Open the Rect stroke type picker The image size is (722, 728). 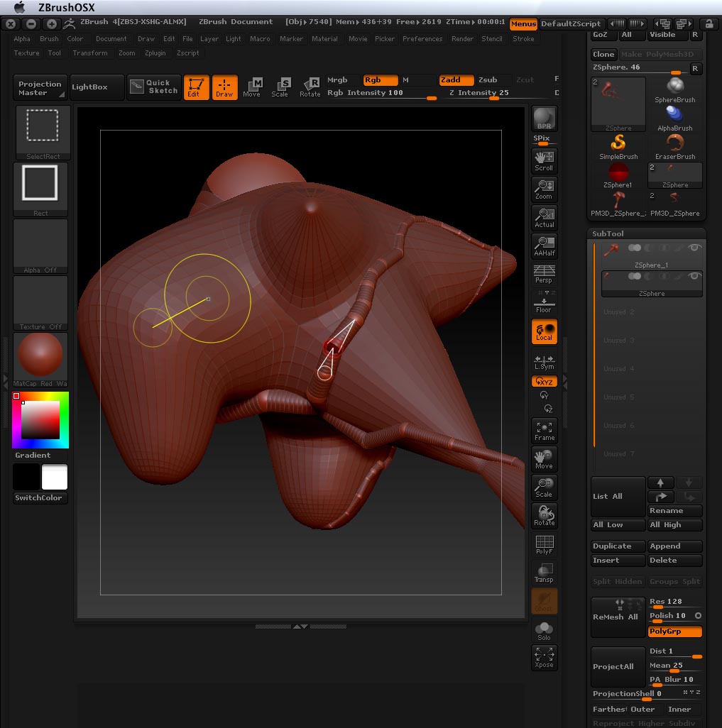point(40,189)
